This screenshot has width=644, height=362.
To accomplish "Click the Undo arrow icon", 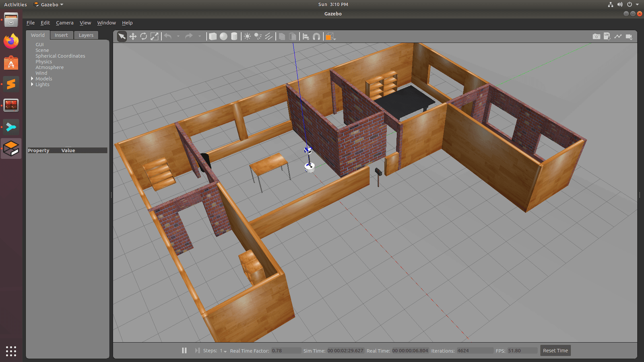I will [168, 37].
